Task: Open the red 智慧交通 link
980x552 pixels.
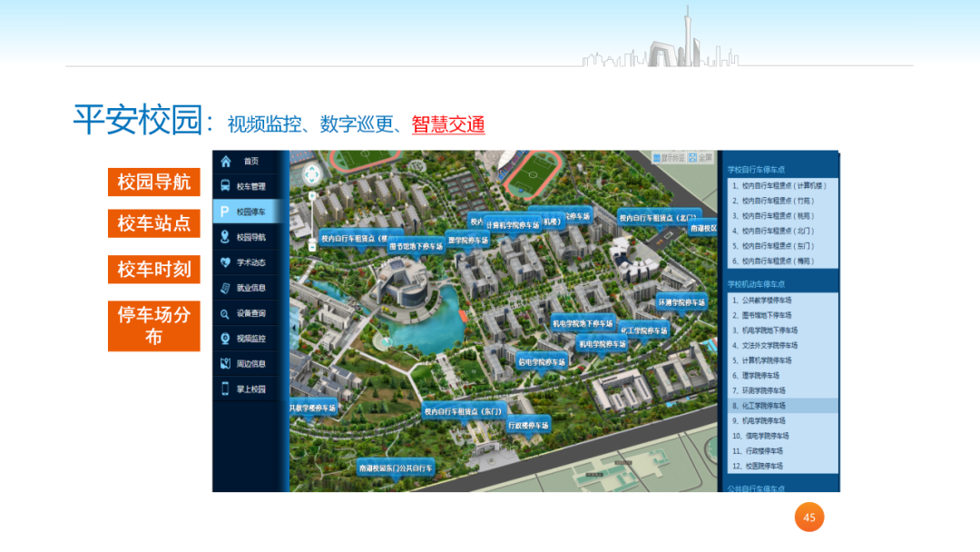Action: 448,124
